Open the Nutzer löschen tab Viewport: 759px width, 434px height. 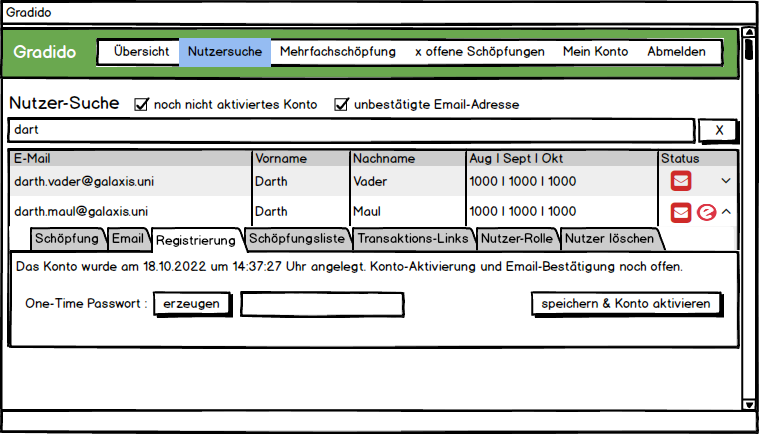point(610,239)
